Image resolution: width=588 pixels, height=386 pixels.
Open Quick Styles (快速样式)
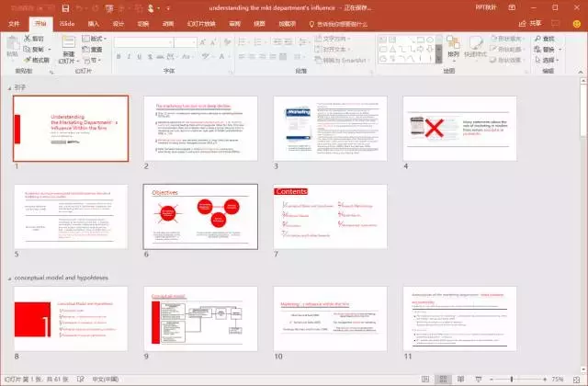click(x=475, y=47)
